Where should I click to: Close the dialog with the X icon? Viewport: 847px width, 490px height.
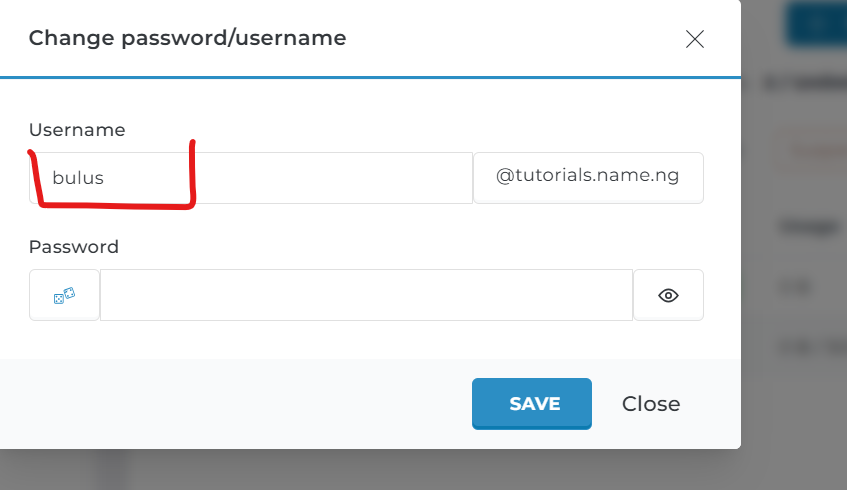coord(695,39)
